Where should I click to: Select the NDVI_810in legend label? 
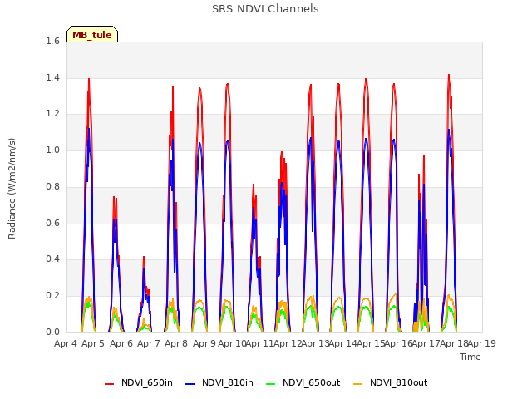tap(228, 382)
